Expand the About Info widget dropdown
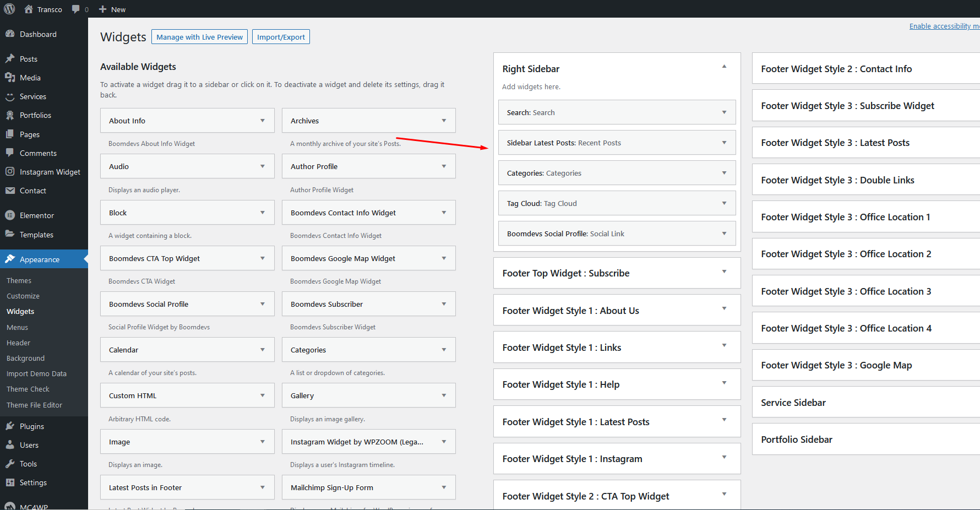 [263, 121]
